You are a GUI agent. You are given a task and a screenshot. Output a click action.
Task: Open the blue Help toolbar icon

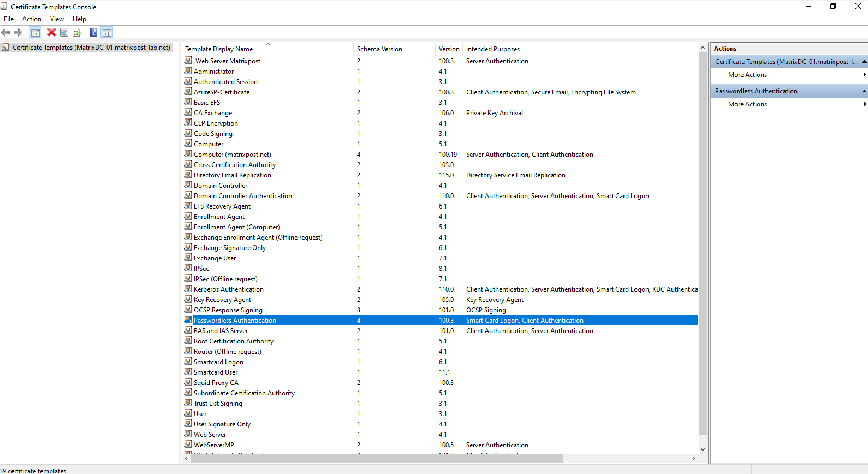coord(94,32)
